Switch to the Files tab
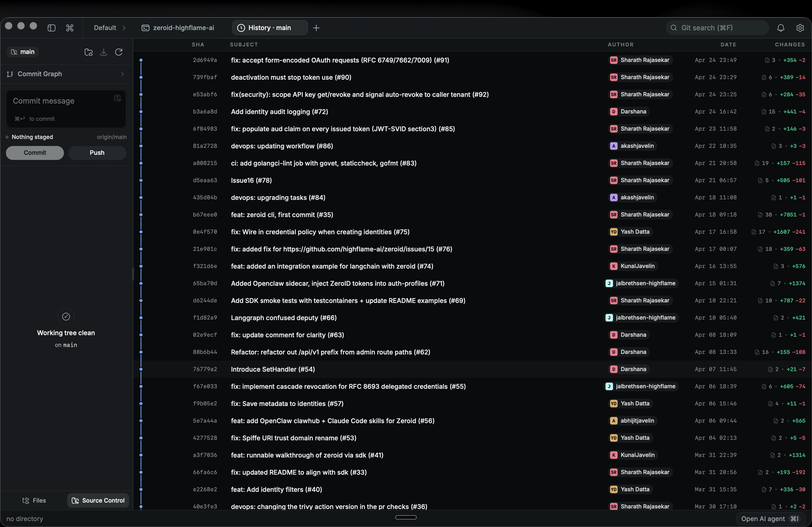The width and height of the screenshot is (812, 527). [x=34, y=500]
